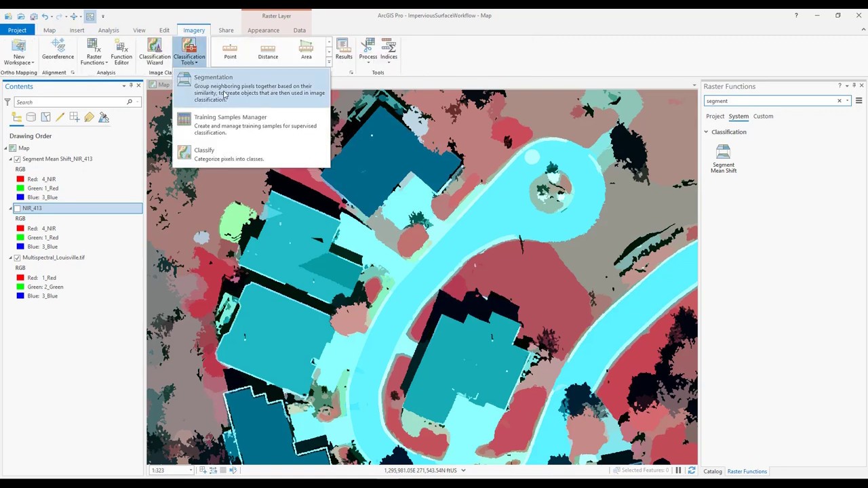Show the Custom raster functions tab

pos(763,116)
